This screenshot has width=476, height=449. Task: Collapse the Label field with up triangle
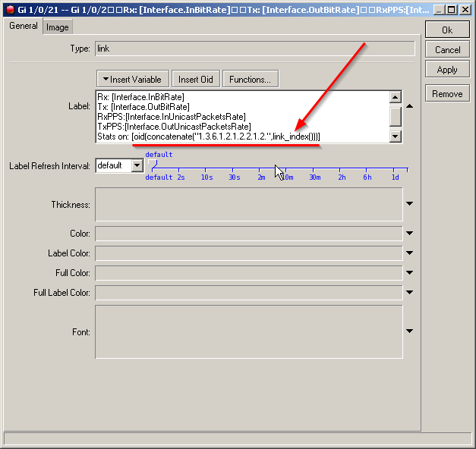[409, 106]
